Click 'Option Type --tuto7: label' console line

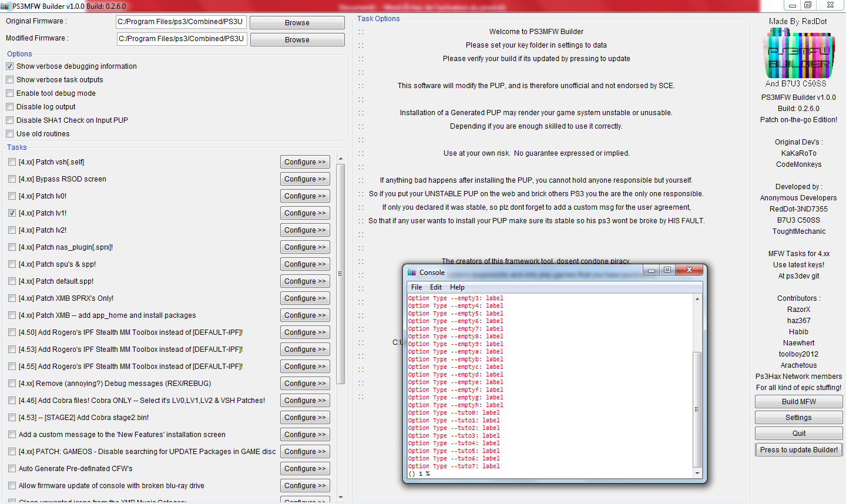pyautogui.click(x=454, y=466)
